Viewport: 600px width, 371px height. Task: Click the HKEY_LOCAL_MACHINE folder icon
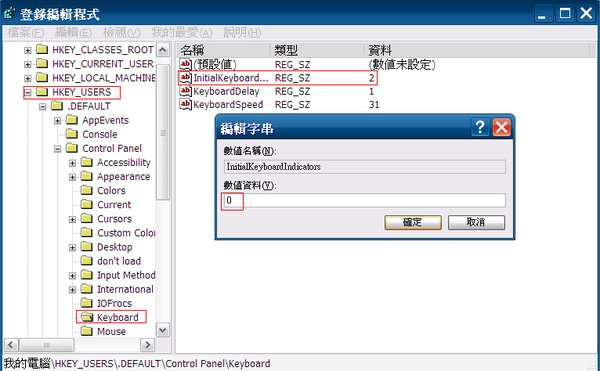pos(42,78)
